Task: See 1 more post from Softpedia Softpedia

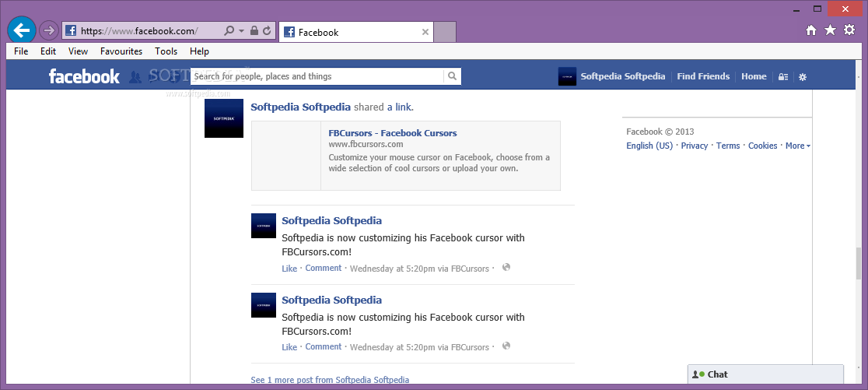Action: click(330, 380)
